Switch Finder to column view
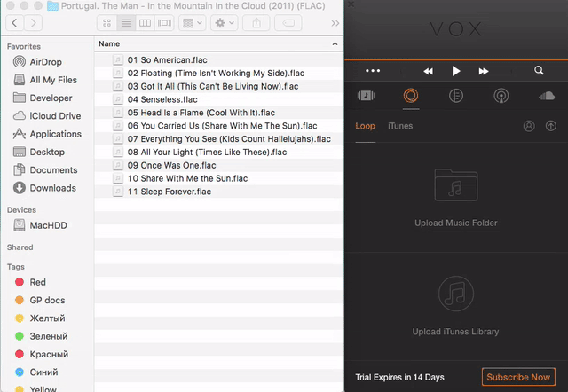This screenshot has width=568, height=392. [146, 23]
